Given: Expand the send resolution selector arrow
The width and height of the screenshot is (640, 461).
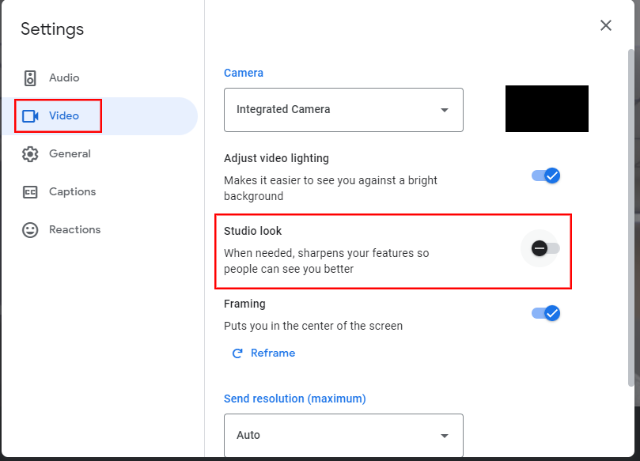Looking at the screenshot, I should click(x=444, y=436).
